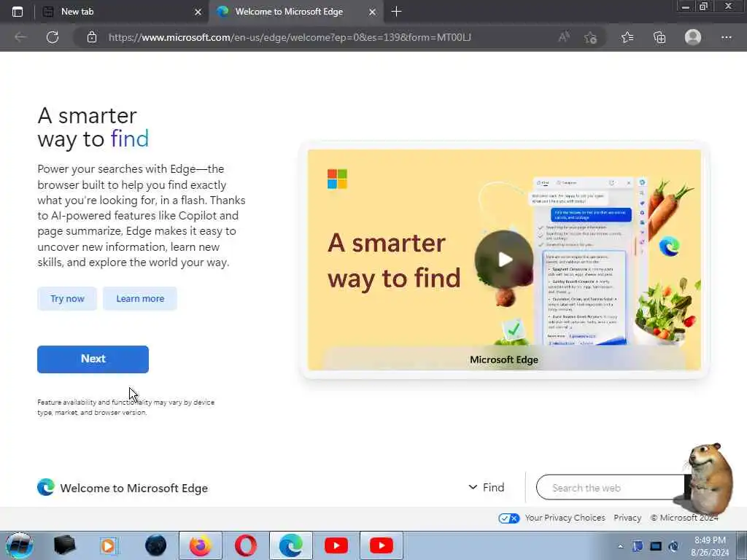Click the '© Microsoft 2024' footer text

pos(684,518)
